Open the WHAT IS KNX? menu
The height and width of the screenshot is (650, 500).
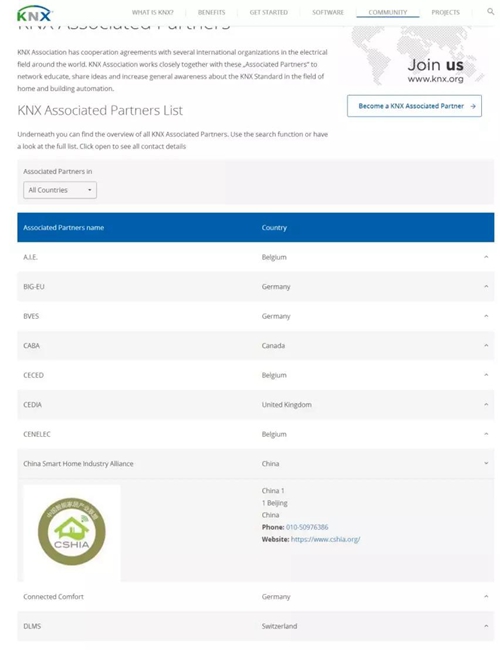153,12
